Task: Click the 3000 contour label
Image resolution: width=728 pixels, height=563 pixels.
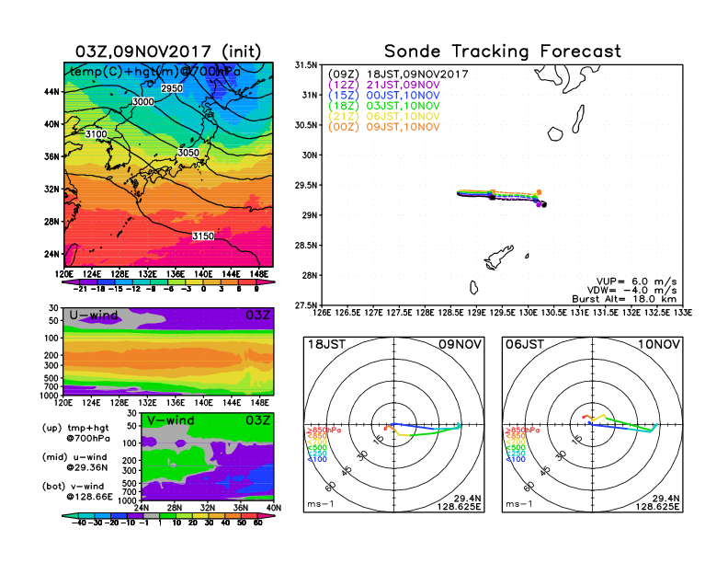Action: click(x=143, y=102)
